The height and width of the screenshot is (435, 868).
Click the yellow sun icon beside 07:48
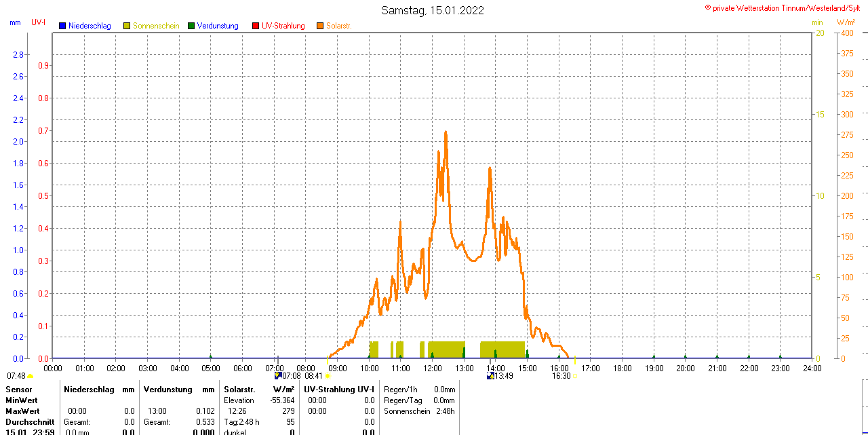point(31,376)
